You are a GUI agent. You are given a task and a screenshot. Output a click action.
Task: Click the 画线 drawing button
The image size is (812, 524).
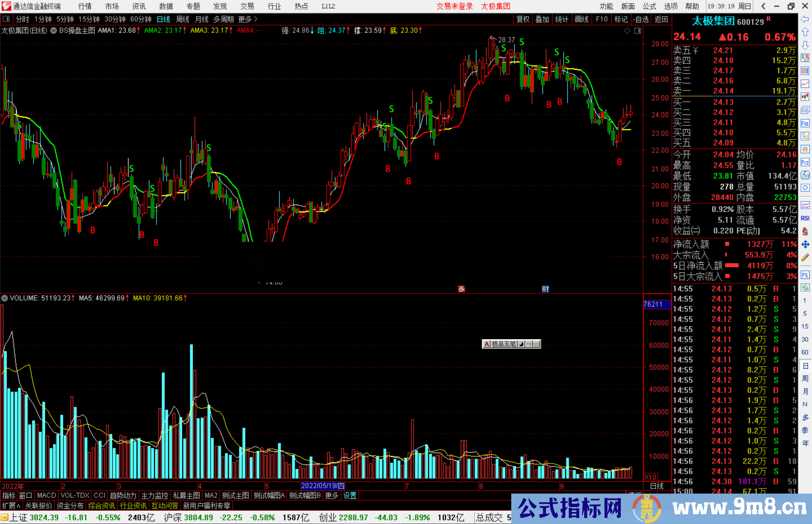point(582,19)
